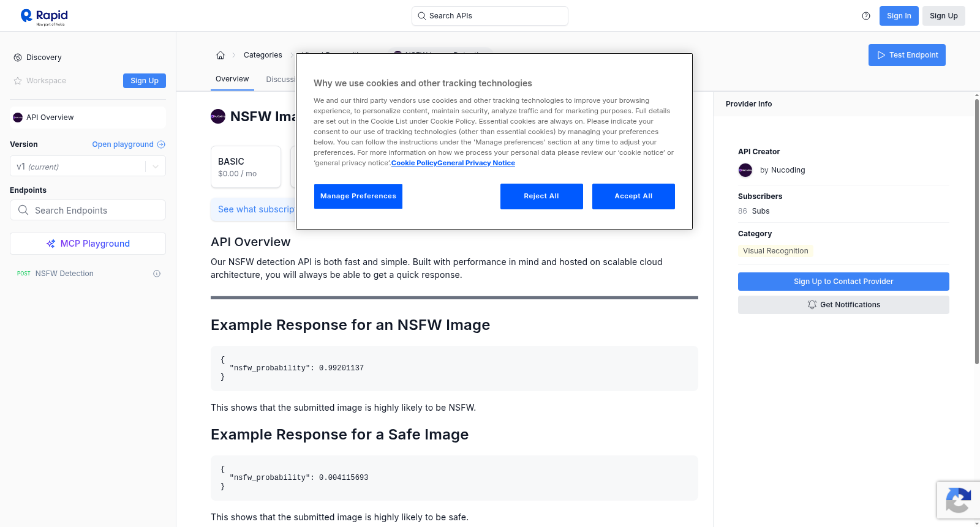Click the Nucoding creator avatar
Viewport: 980px width, 527px height.
[745, 170]
